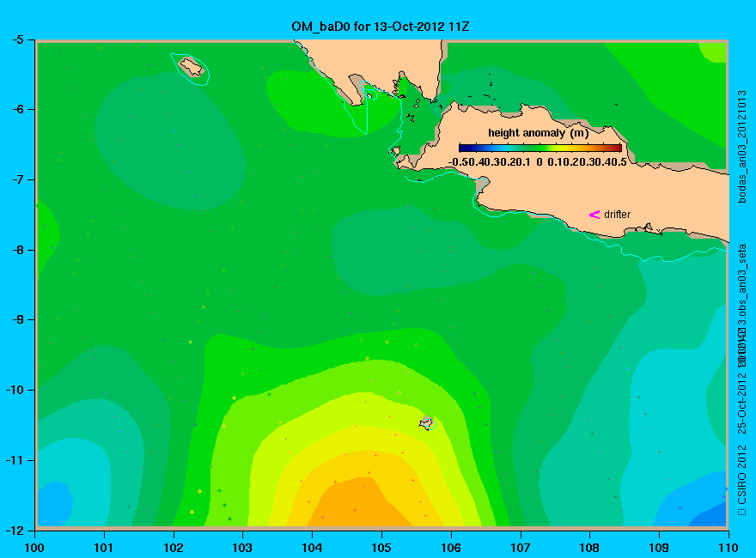Click the '105' longitude axis label

[x=381, y=548]
